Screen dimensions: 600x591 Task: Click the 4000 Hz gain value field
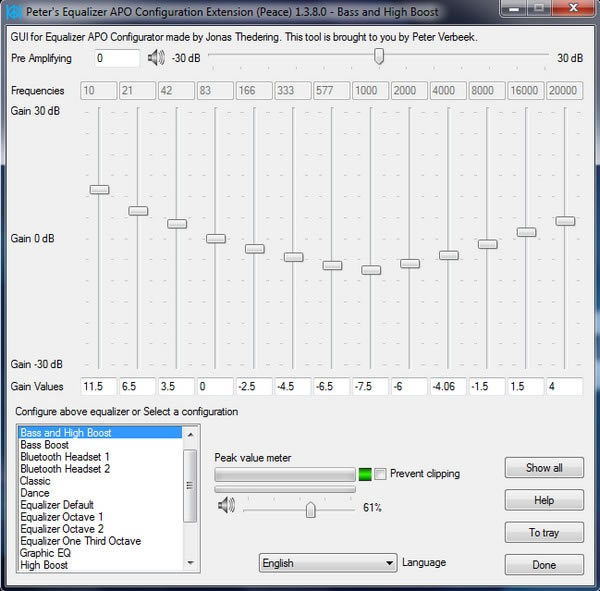(x=448, y=386)
